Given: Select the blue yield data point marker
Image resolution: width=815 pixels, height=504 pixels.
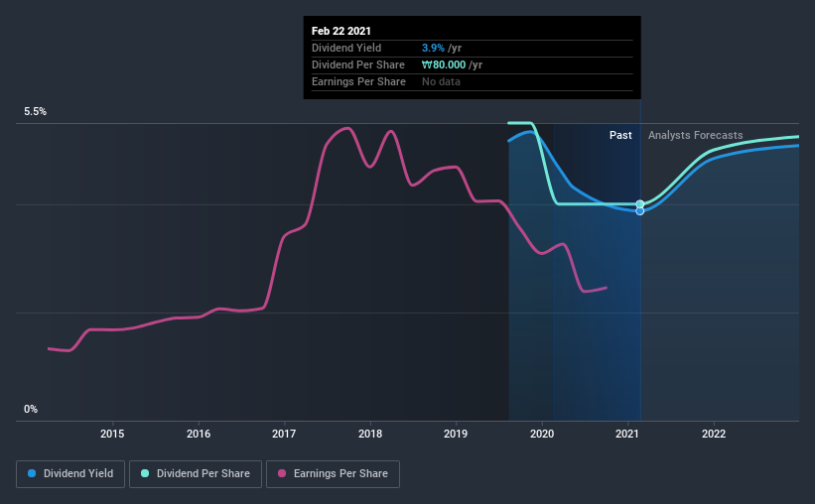Looking at the screenshot, I should pyautogui.click(x=640, y=211).
